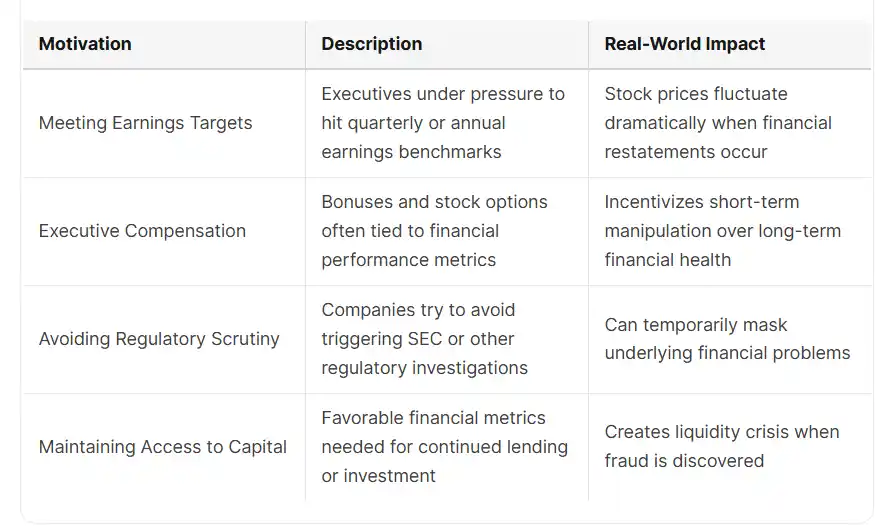Click the Description column header
875x529 pixels.
click(x=372, y=44)
